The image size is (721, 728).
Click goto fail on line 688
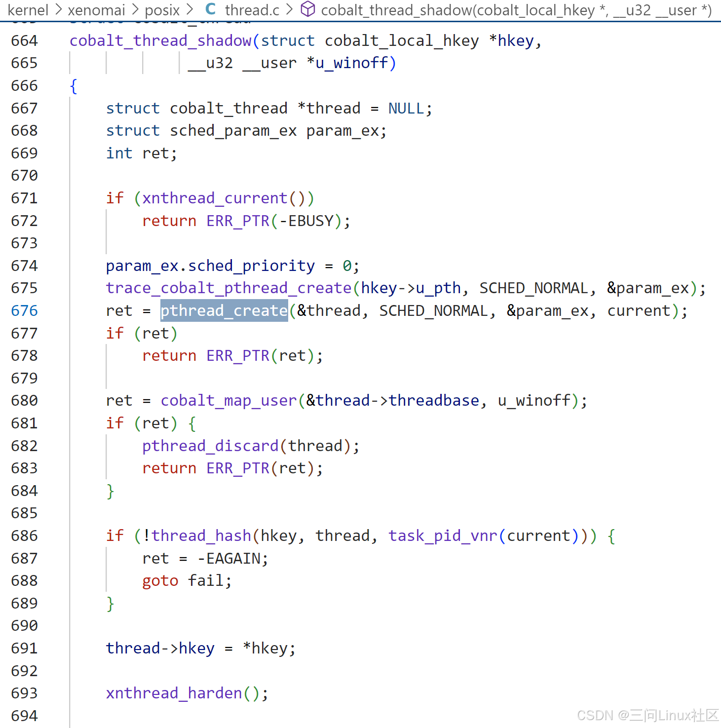[x=183, y=580]
